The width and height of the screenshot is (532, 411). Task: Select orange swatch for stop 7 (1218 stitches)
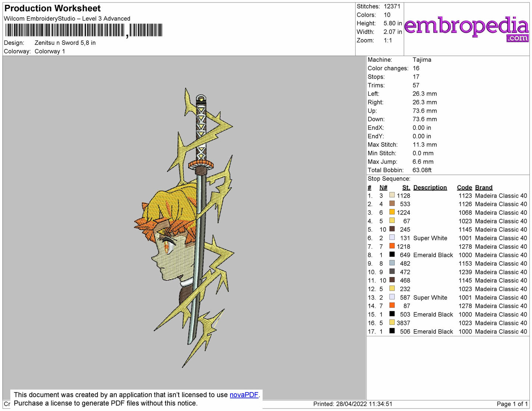(x=392, y=246)
